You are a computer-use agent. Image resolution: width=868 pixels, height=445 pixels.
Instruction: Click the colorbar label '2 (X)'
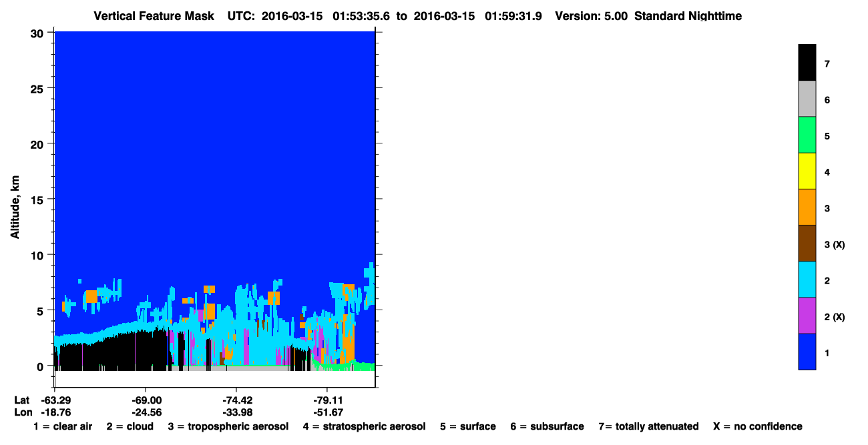tap(835, 317)
